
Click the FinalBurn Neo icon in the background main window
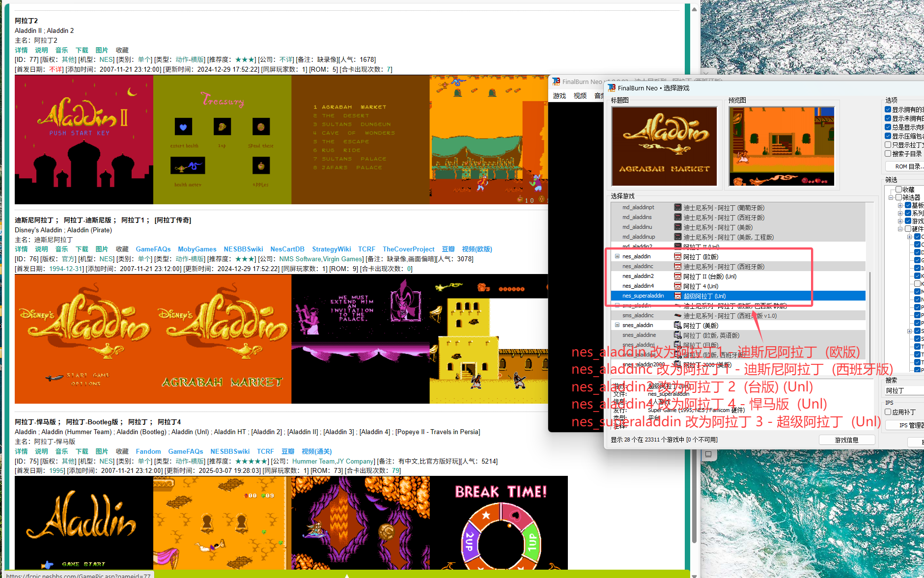click(x=556, y=82)
